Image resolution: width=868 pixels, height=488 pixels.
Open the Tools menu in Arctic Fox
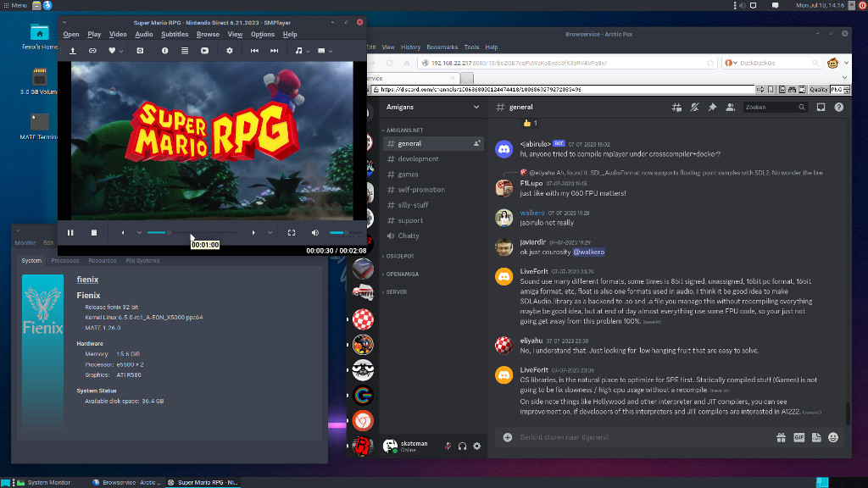tap(471, 47)
